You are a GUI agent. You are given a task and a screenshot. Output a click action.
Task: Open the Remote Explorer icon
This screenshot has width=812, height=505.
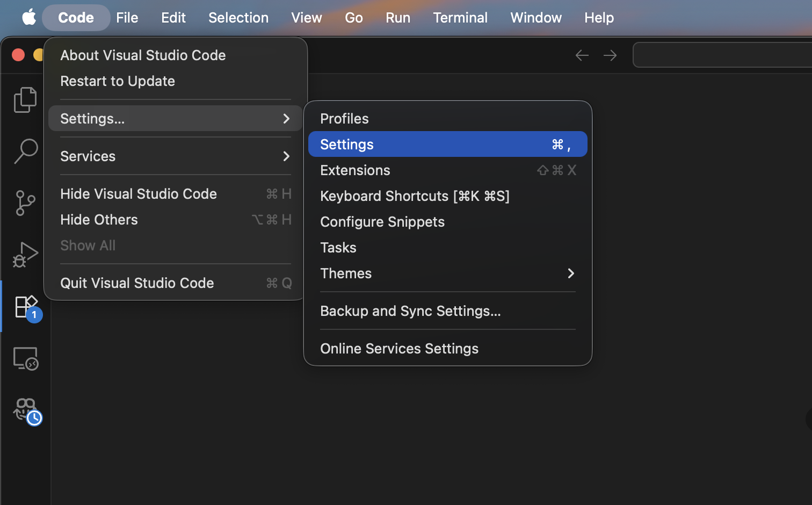25,358
